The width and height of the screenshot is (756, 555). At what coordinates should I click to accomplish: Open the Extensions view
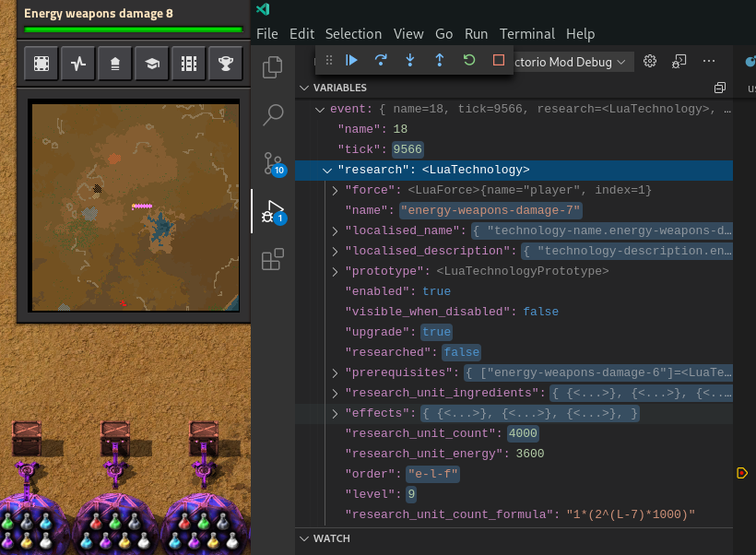[x=273, y=260]
